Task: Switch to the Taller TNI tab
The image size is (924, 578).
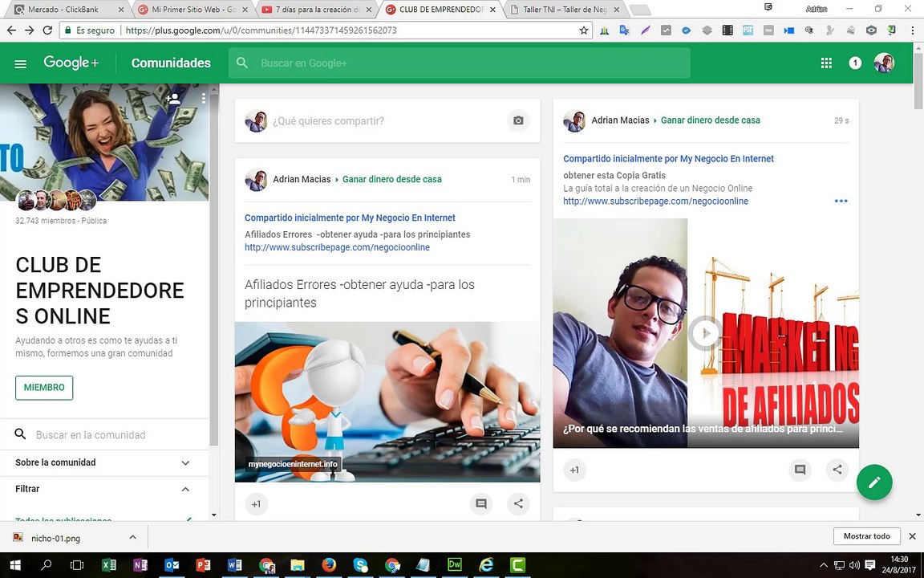Action: point(565,10)
